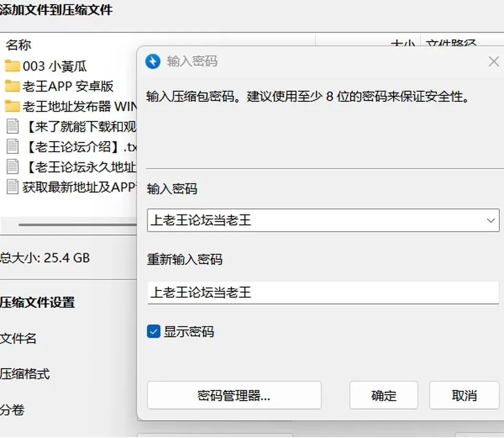Click the 压缩文件设置 heading
This screenshot has width=504, height=438.
37,303
